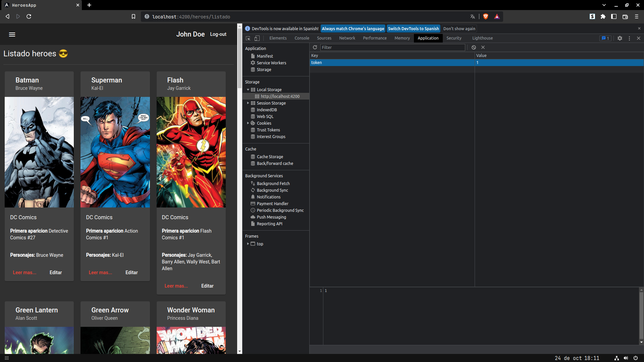Image resolution: width=644 pixels, height=362 pixels.
Task: Click Switch DevTools to Spanish
Action: 413,29
